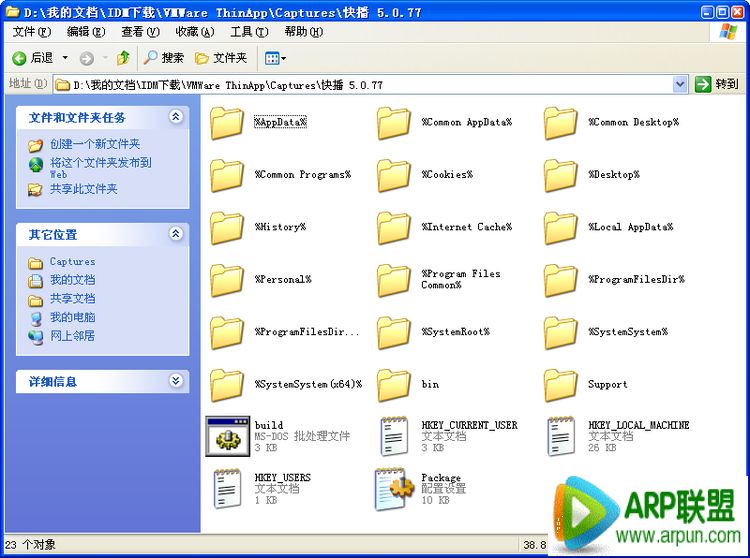Viewport: 750px width, 558px height.
Task: Expand the address bar dropdown arrow
Action: [680, 85]
